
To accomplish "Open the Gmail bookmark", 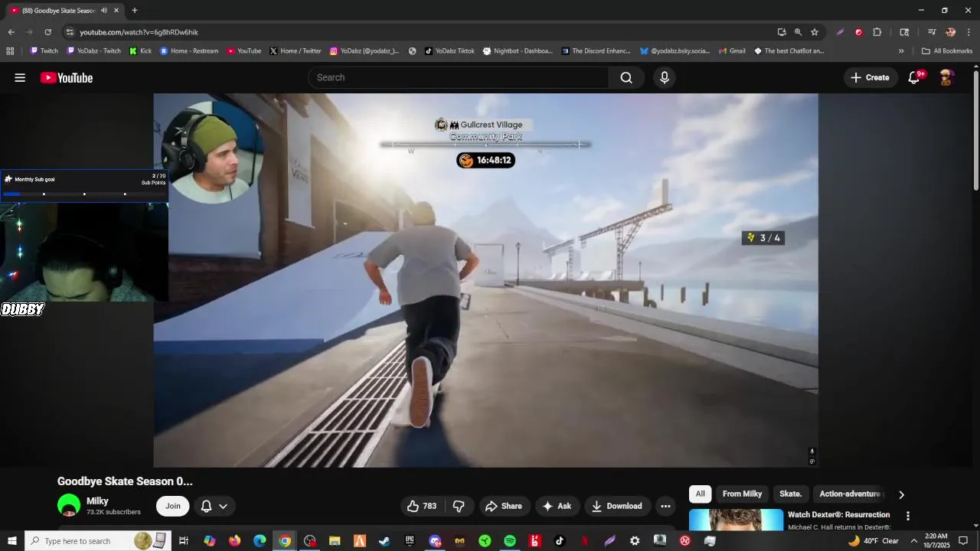I will coord(731,51).
